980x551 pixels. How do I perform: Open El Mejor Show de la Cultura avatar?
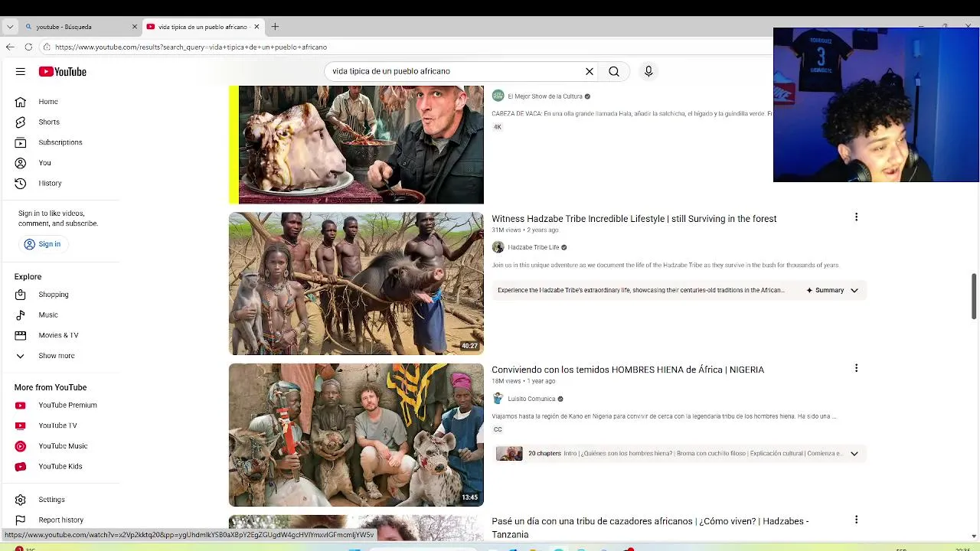(498, 96)
